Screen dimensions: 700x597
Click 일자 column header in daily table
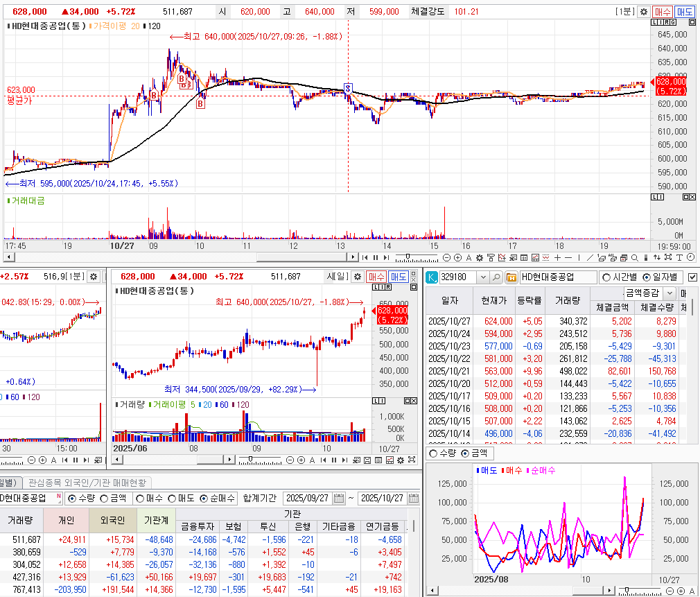[x=450, y=301]
